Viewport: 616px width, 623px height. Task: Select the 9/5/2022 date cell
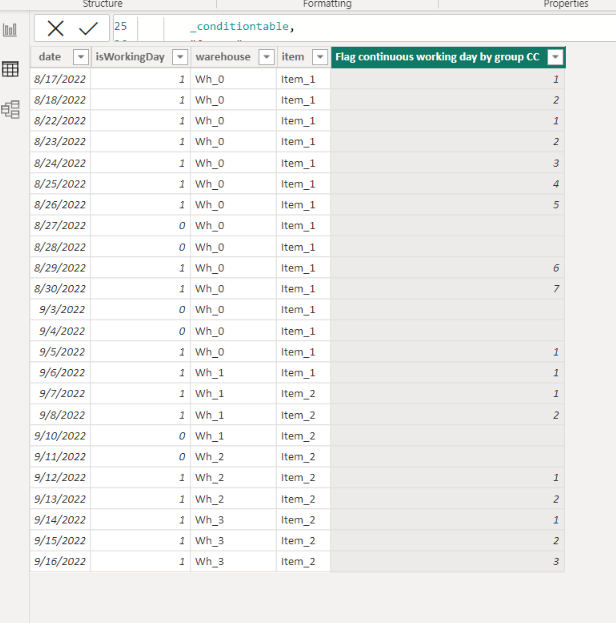click(60, 352)
